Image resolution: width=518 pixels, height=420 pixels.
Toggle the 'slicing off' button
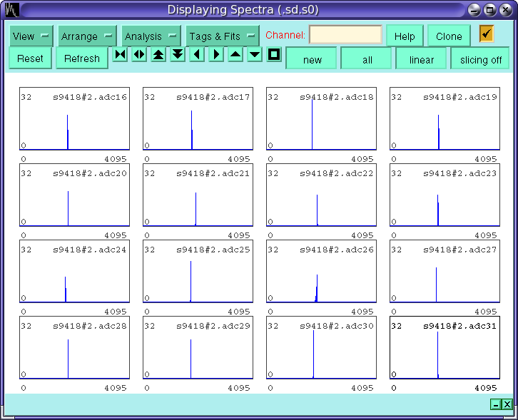480,59
